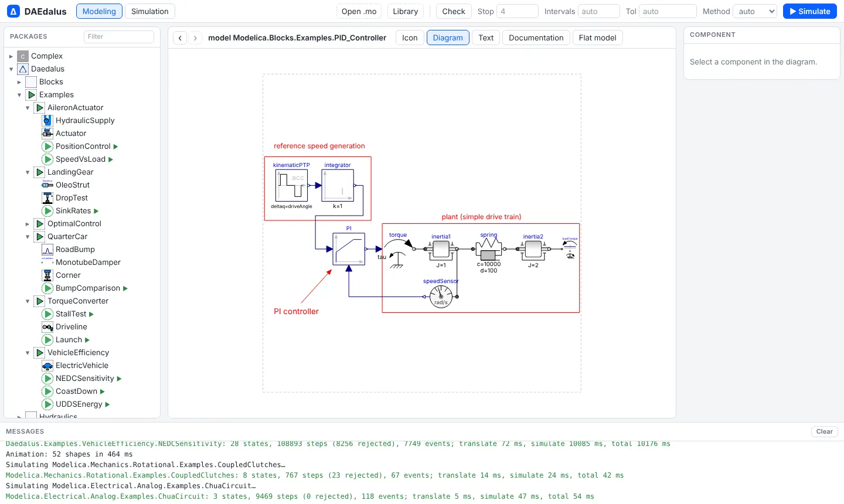
Task: Click the Stop time input field
Action: pos(518,11)
